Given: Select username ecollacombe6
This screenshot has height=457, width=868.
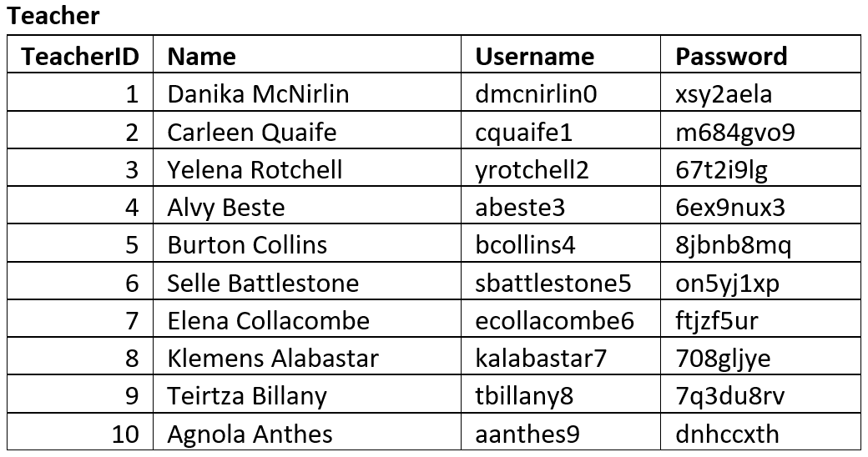Looking at the screenshot, I should tap(554, 321).
